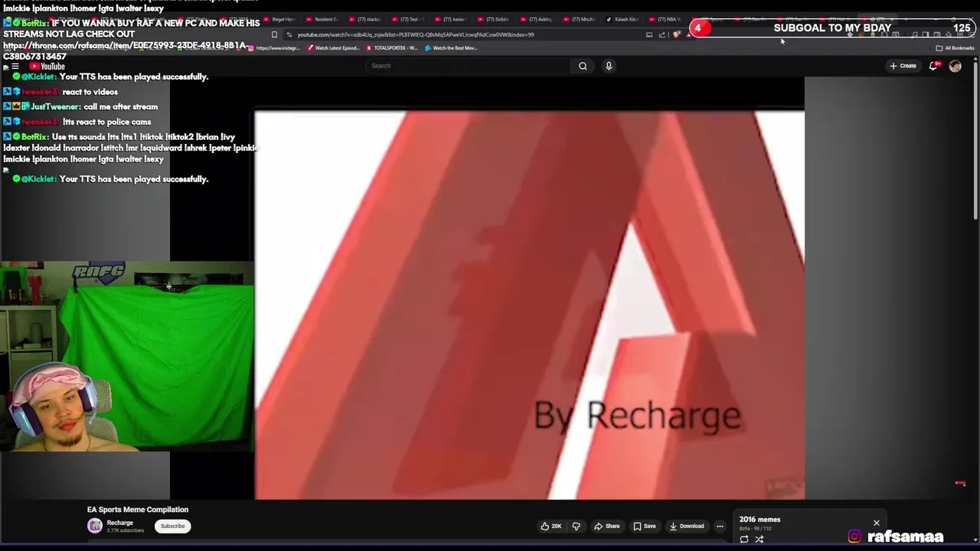Screen dimensions: 980x551
Task: Go to the YouTube home logo
Action: [x=47, y=67]
